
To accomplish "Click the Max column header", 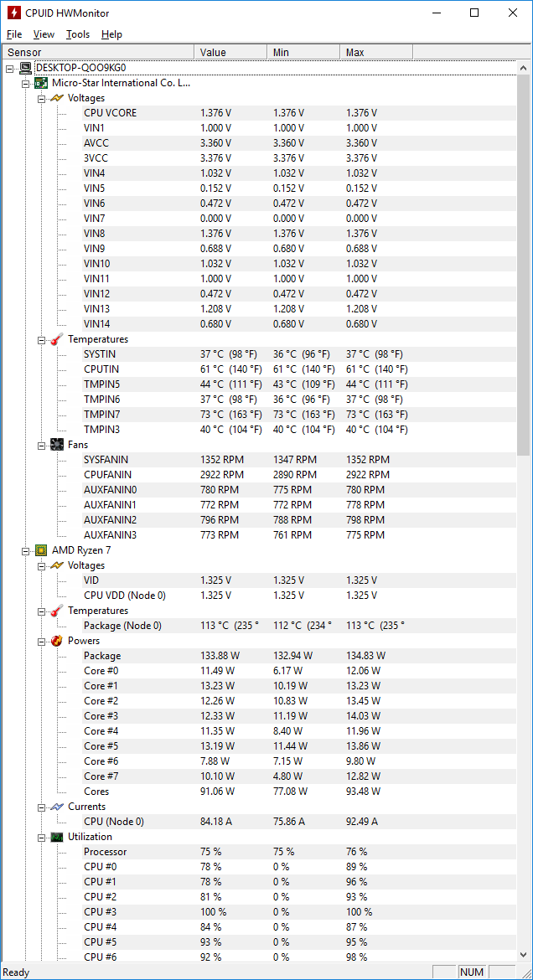I will pyautogui.click(x=376, y=53).
